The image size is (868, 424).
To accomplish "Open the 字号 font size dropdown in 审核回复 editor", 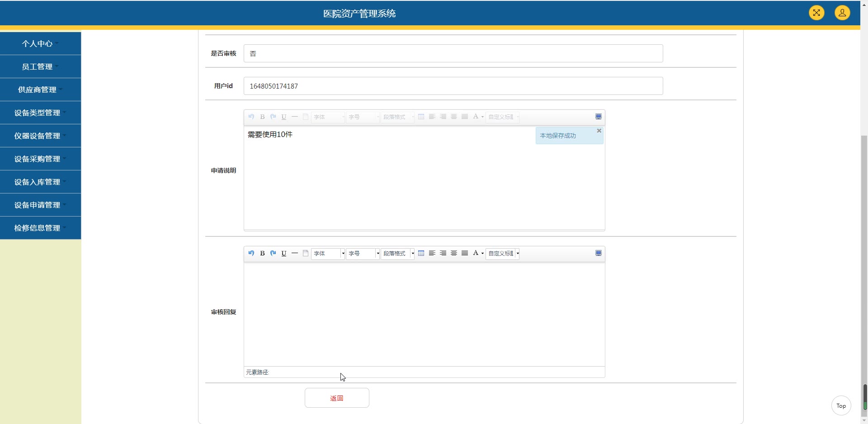I will pos(363,254).
